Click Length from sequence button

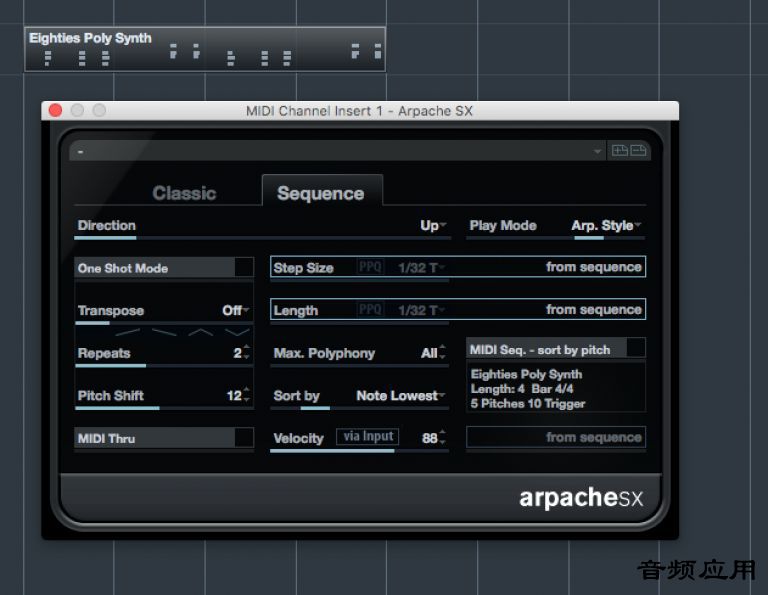594,309
